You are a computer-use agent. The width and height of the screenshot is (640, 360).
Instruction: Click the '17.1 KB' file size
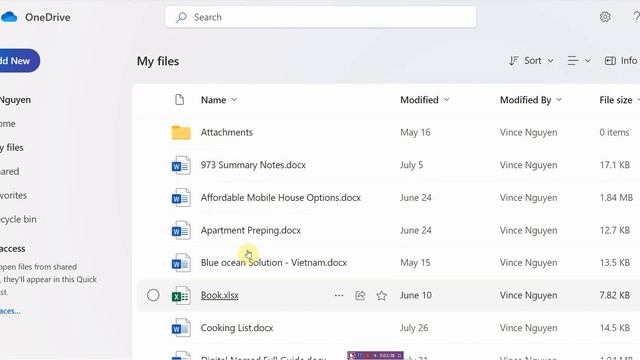pyautogui.click(x=614, y=165)
